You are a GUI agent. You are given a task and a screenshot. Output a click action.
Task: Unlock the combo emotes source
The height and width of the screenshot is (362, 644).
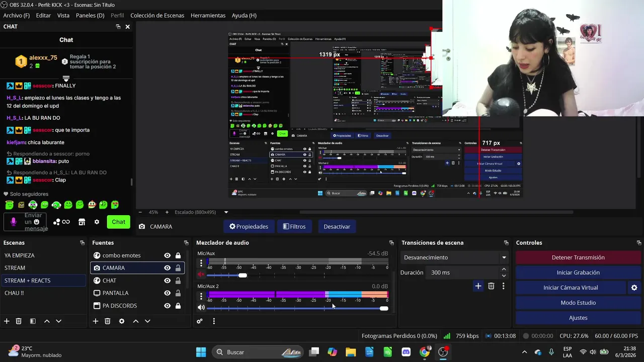(178, 255)
